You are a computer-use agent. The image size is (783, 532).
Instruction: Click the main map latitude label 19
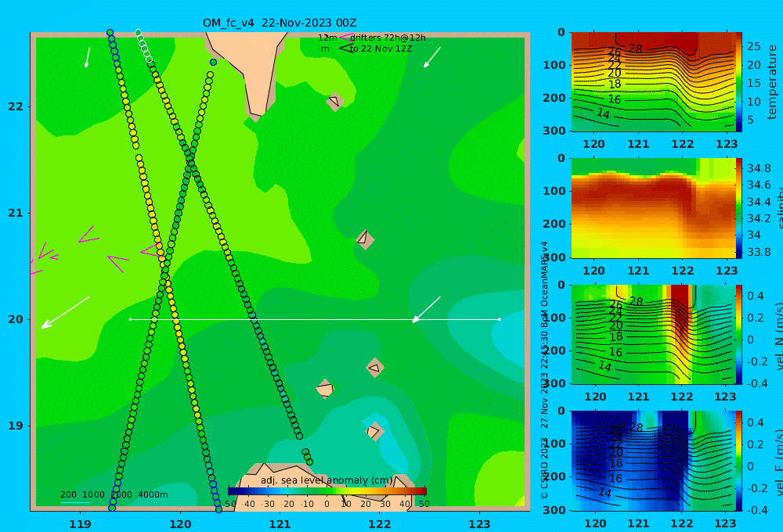16,426
